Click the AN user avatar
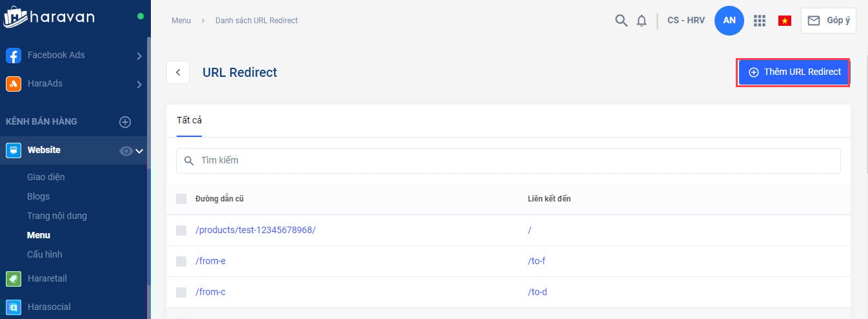Viewport: 868px width, 319px height. tap(729, 21)
